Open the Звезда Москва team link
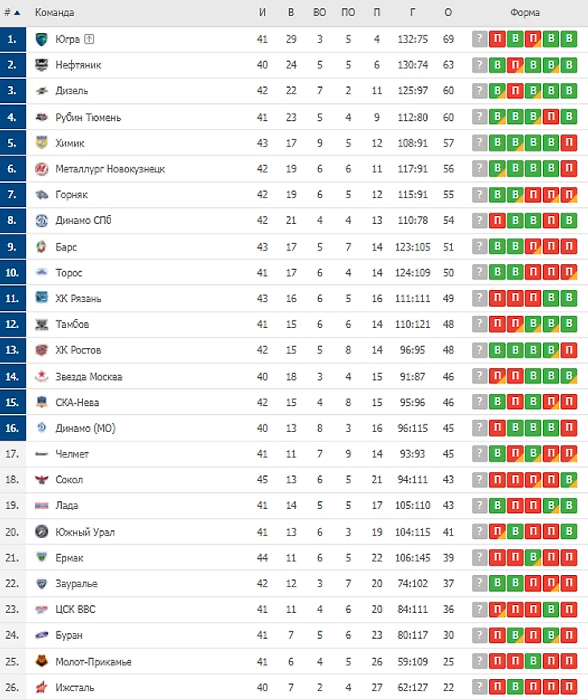 [x=89, y=377]
